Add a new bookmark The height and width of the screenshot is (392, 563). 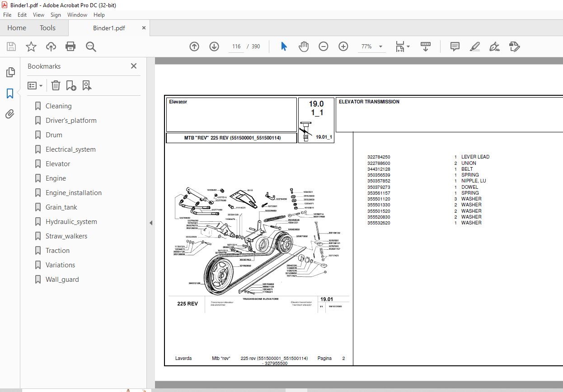click(71, 85)
